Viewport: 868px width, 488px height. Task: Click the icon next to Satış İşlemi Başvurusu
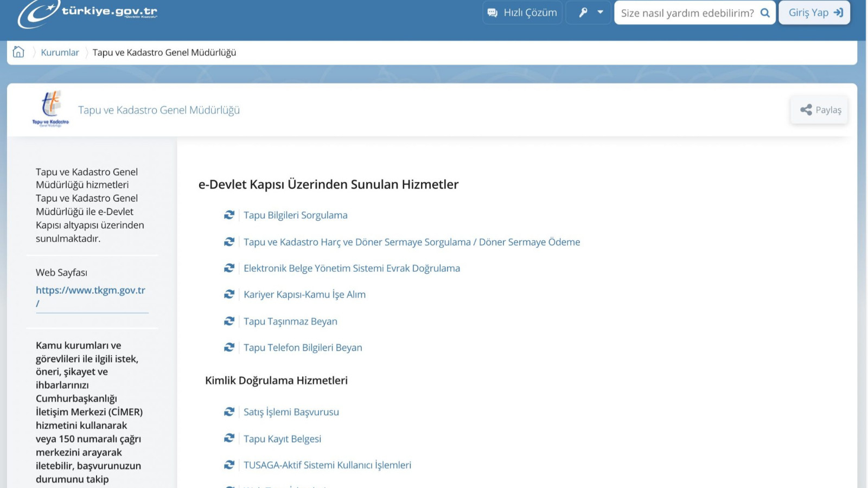click(229, 412)
